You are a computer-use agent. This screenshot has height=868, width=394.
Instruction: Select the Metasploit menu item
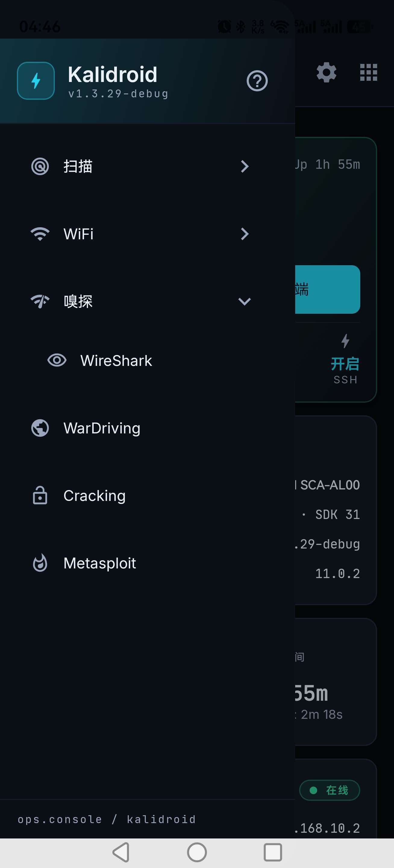148,563
